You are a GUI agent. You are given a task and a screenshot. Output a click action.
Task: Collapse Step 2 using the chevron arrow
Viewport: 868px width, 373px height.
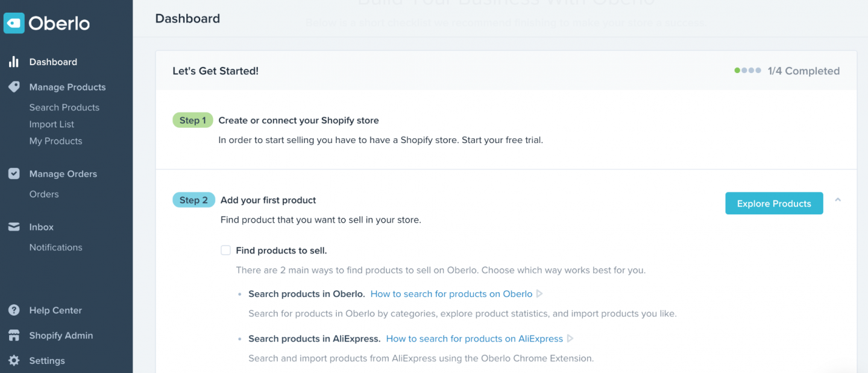(x=838, y=200)
